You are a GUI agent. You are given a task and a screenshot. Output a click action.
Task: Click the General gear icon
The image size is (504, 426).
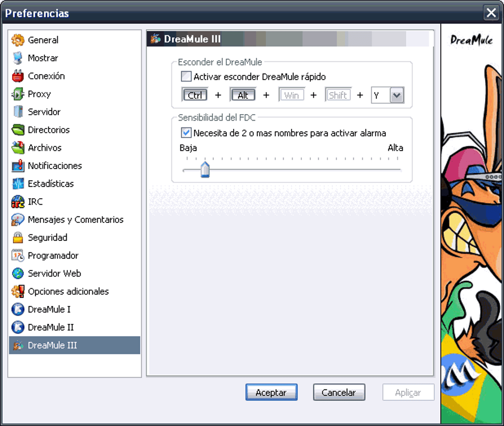coord(18,40)
